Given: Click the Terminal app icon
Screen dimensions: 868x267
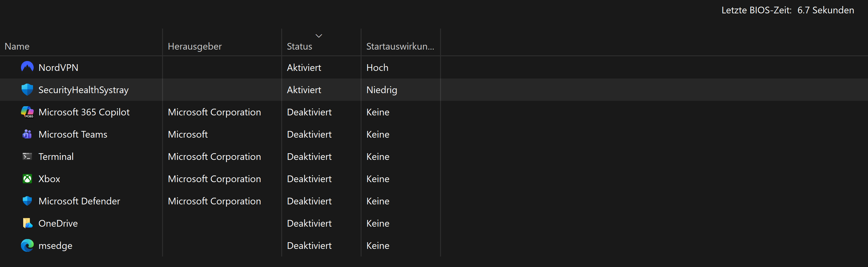Looking at the screenshot, I should (x=27, y=156).
